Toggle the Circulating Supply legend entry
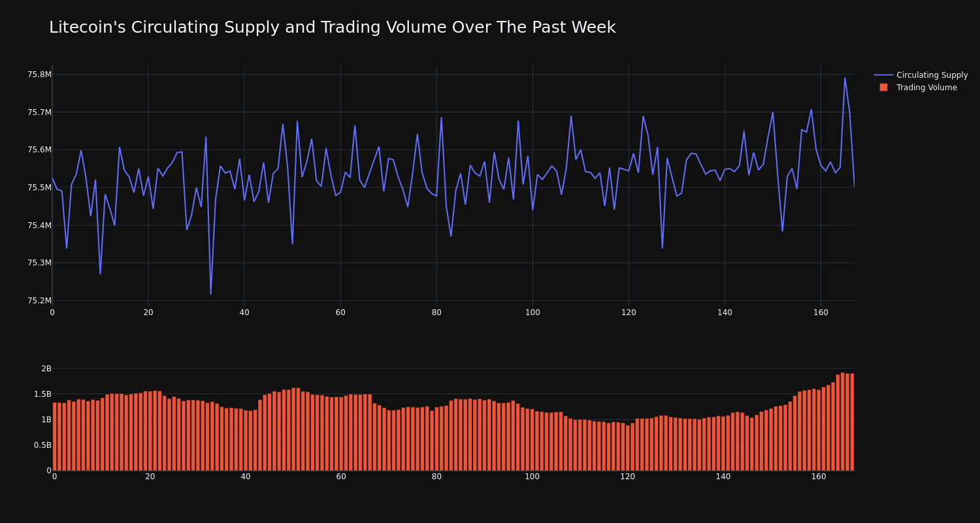 [921, 75]
